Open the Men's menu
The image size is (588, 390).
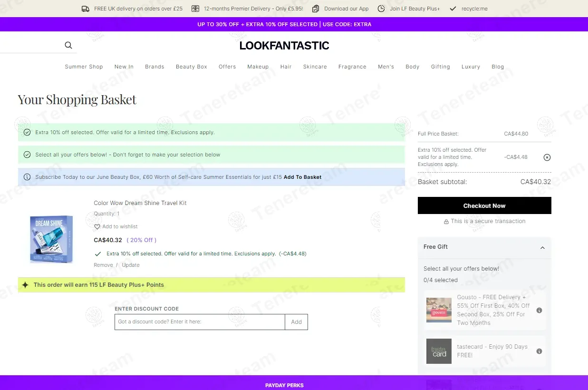click(386, 67)
